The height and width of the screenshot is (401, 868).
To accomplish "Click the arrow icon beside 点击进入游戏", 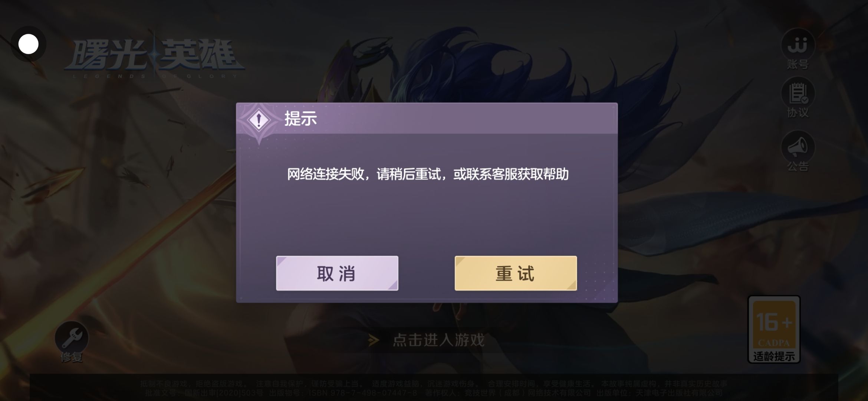I will (x=374, y=340).
